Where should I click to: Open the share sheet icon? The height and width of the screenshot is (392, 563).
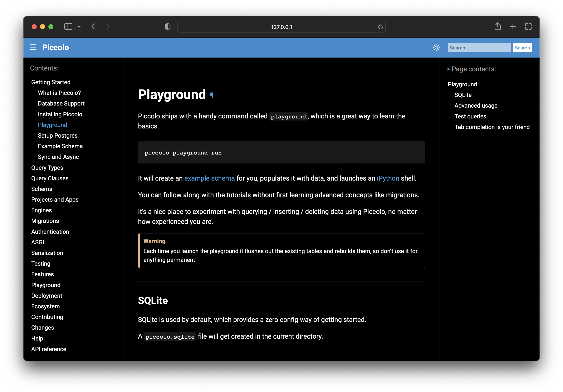pos(497,26)
